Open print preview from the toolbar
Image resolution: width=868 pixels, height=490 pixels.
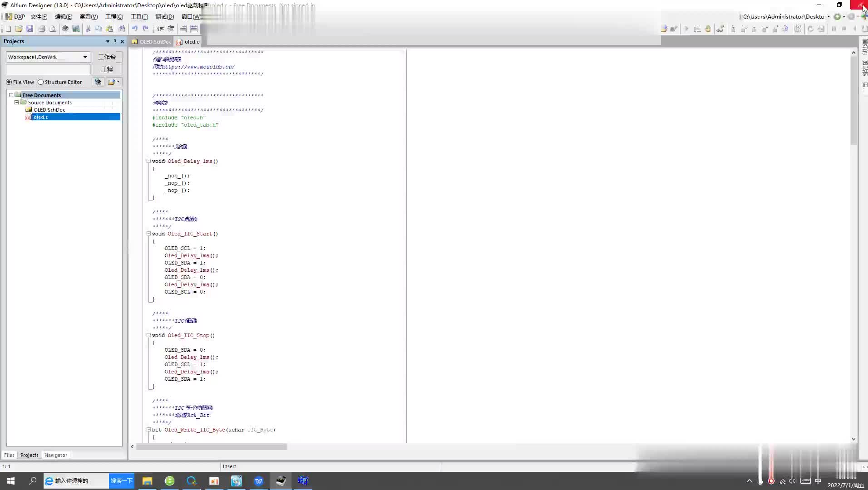(x=53, y=29)
